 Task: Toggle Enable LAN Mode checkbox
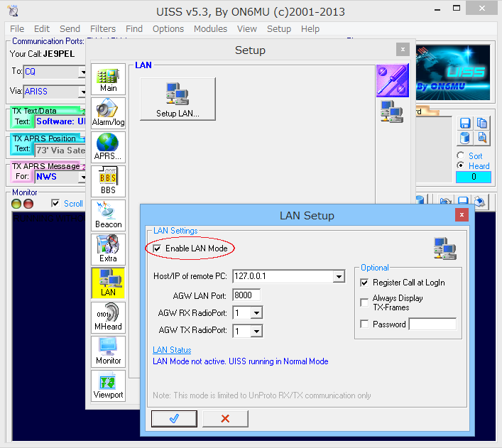coord(157,248)
